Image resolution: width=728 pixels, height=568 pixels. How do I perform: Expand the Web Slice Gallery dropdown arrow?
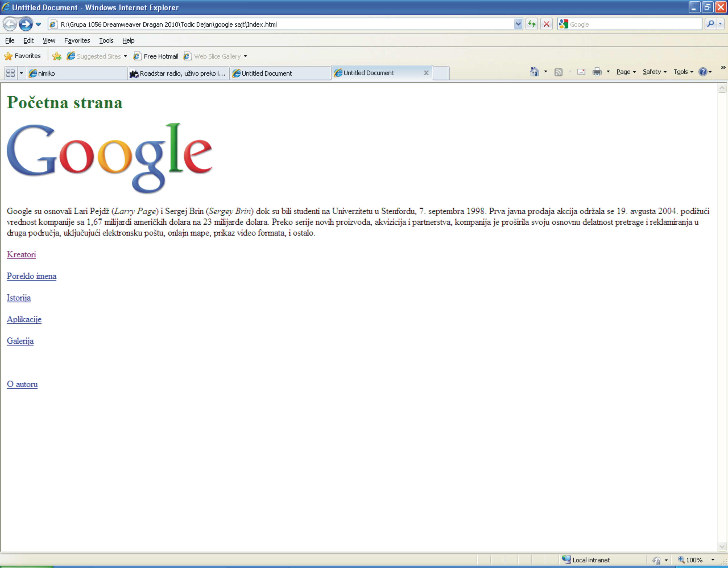(x=245, y=56)
